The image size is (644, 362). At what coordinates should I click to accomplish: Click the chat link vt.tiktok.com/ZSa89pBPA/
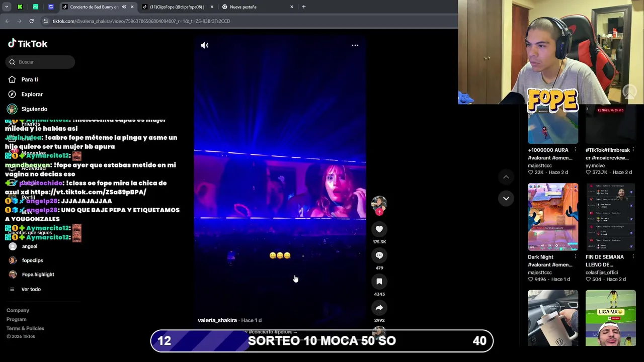pos(88,192)
